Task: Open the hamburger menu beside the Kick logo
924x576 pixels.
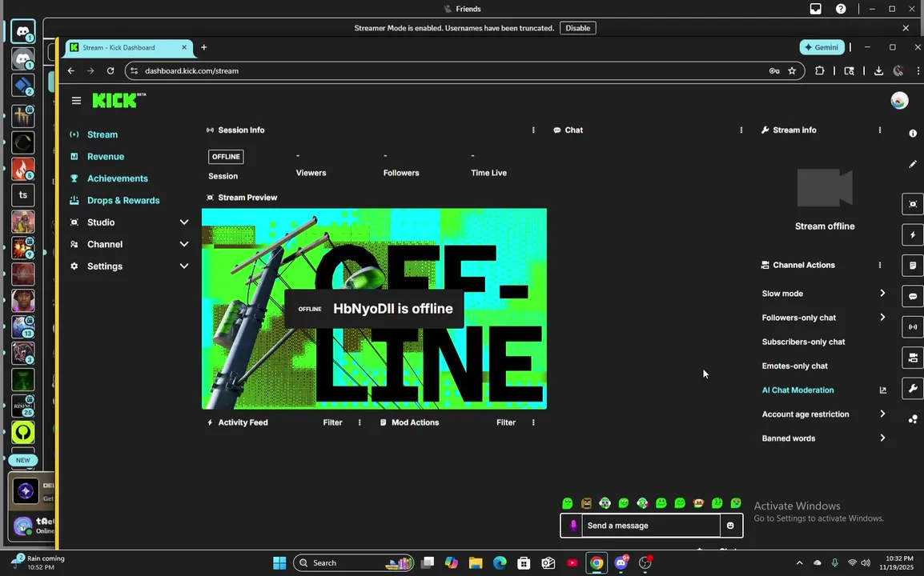Action: click(76, 101)
